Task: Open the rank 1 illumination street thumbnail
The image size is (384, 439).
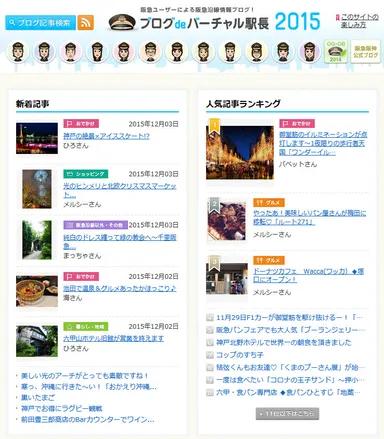Action: click(240, 152)
